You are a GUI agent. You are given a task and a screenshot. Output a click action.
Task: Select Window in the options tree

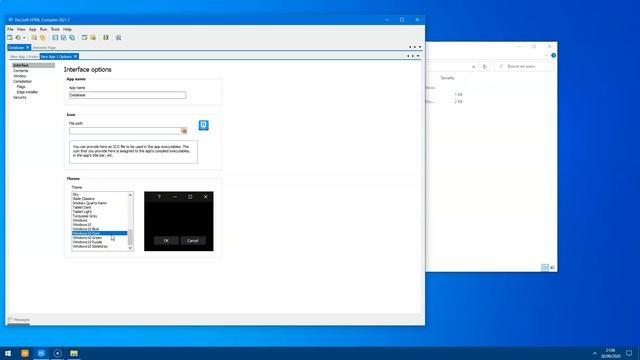tap(20, 76)
